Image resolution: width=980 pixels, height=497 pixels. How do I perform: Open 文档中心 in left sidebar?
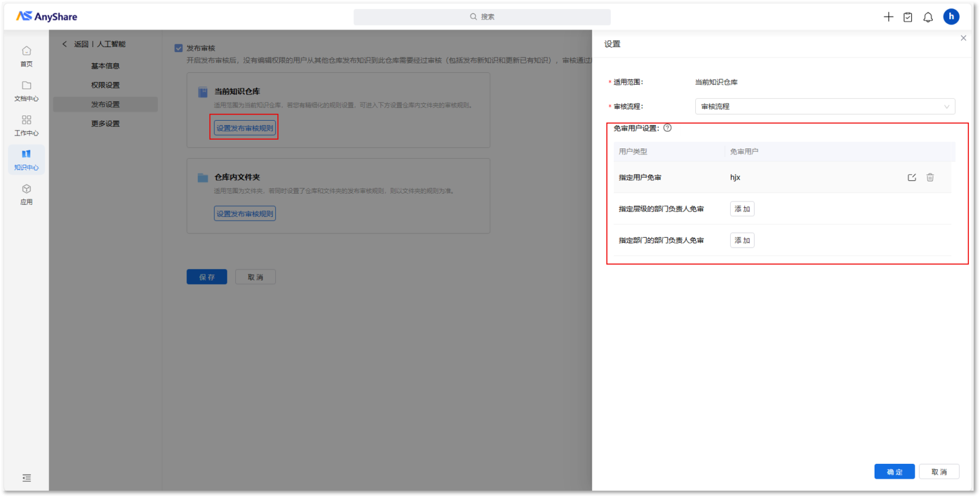pos(26,91)
